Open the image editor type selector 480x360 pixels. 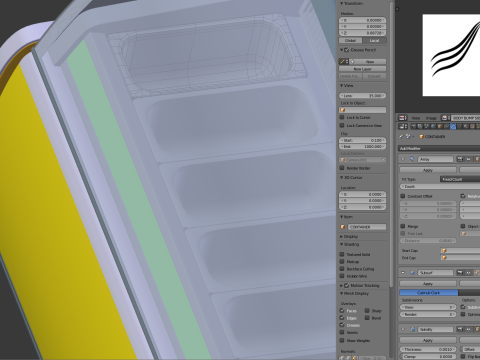click(x=403, y=118)
